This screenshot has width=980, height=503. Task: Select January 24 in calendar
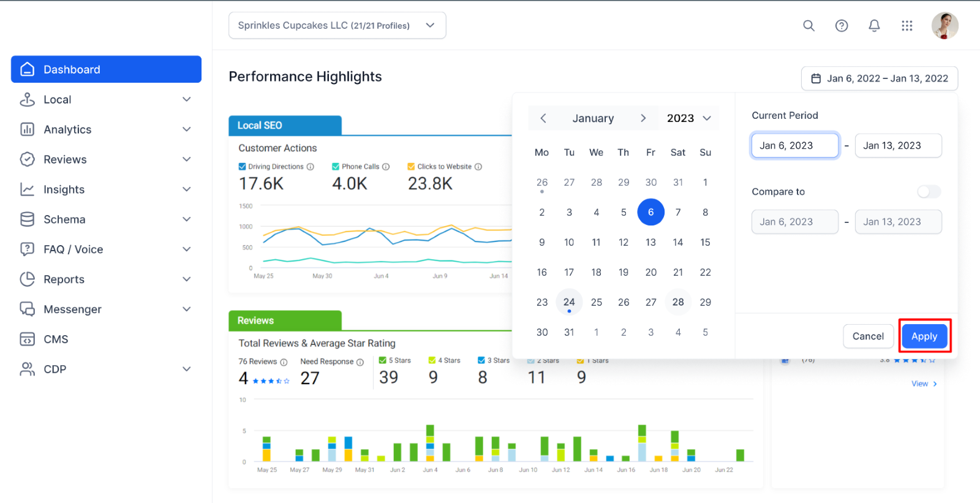coord(569,302)
